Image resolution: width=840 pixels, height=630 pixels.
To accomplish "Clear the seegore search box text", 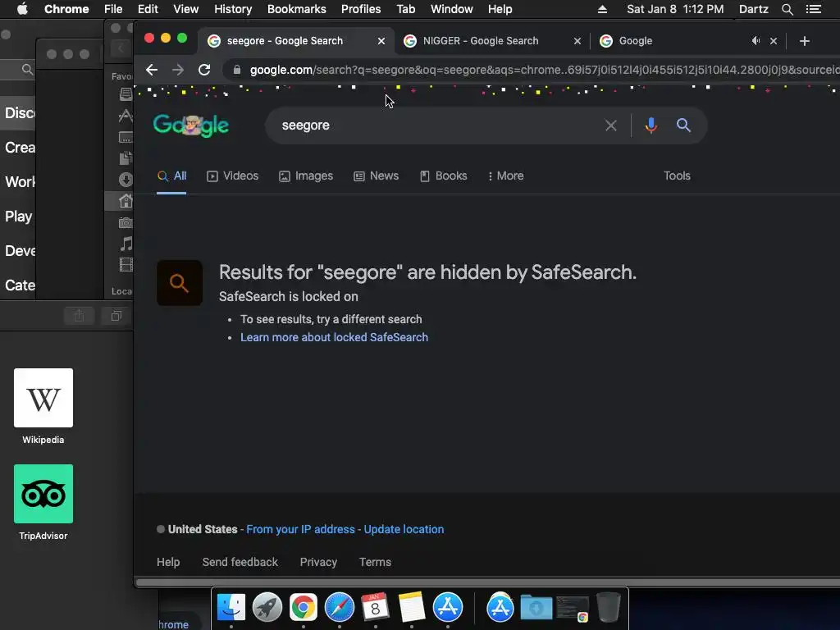I will point(610,126).
